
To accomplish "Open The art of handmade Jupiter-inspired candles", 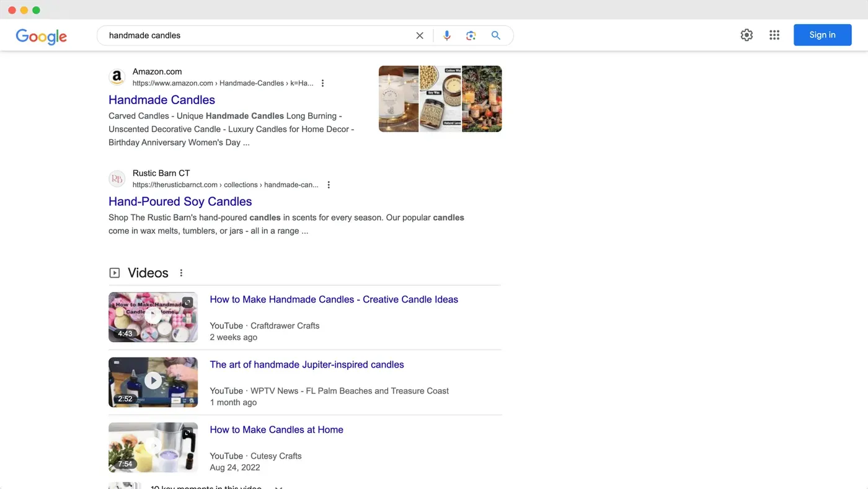I will (x=307, y=364).
